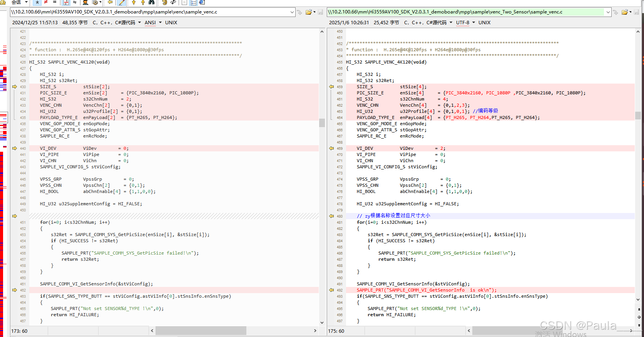This screenshot has width=644, height=337.
Task: Open the Rules (referee) icon
Action: click(x=85, y=2)
